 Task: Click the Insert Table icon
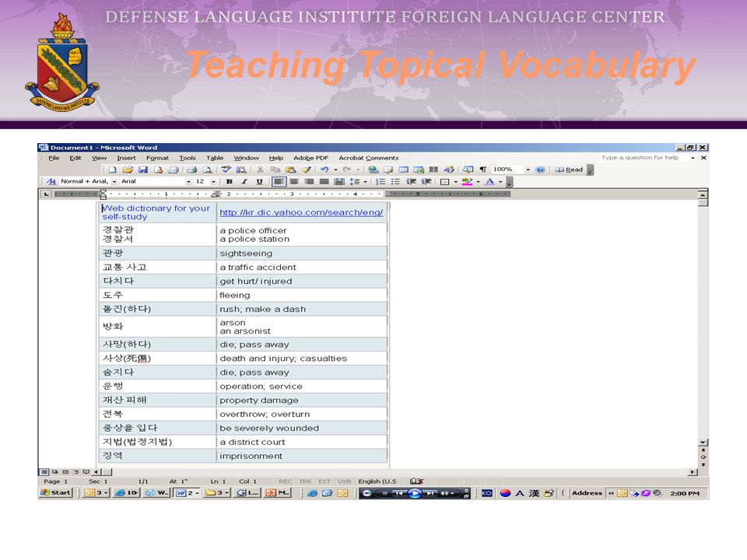[x=404, y=170]
